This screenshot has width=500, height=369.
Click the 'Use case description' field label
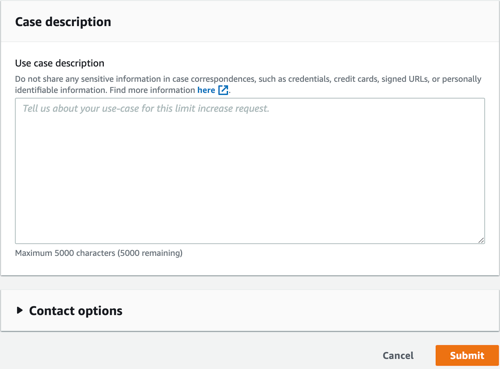click(60, 63)
